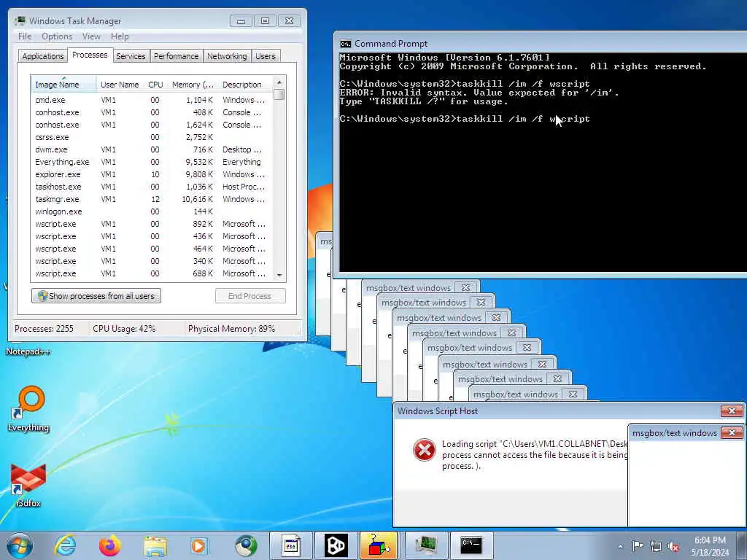Screen dimensions: 747x560
Task: Open the Windows Start menu orb
Action: click(20, 545)
